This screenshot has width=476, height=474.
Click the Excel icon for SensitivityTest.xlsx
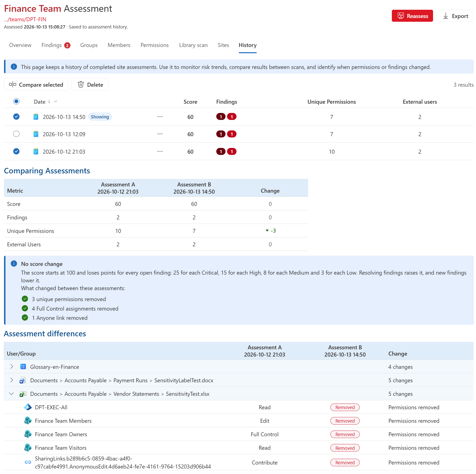coord(23,394)
